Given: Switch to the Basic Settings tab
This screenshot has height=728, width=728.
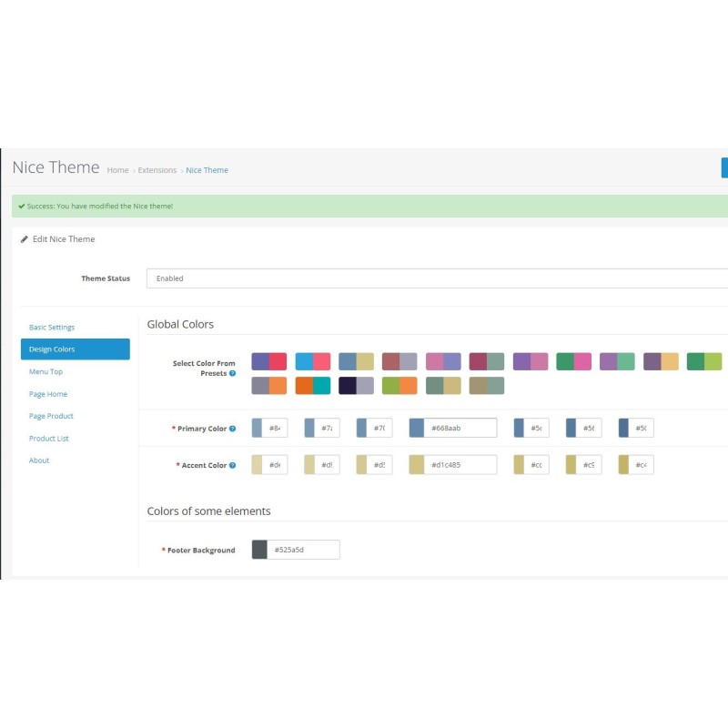Looking at the screenshot, I should point(52,327).
